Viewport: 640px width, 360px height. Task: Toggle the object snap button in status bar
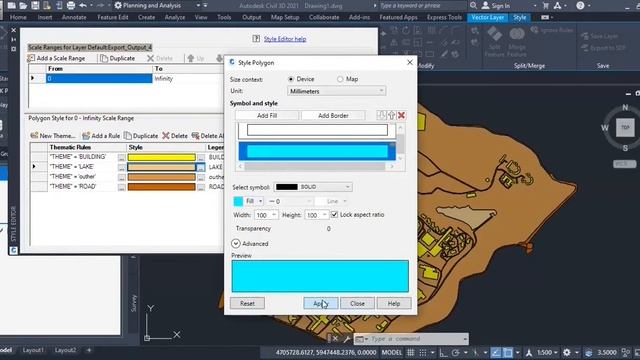point(496,352)
